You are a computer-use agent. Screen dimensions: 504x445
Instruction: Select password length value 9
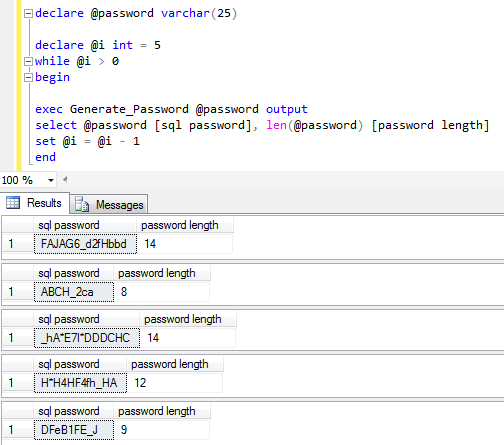click(162, 430)
